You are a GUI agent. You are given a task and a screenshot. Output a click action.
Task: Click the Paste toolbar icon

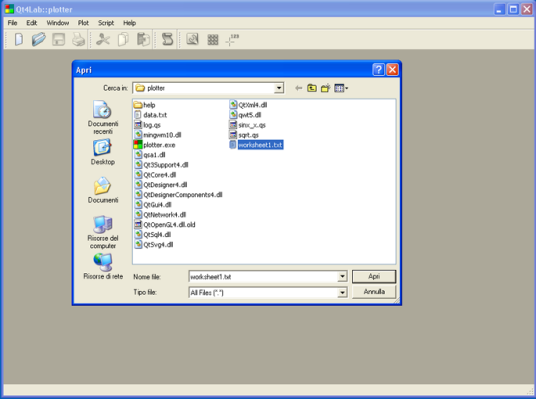[143, 39]
